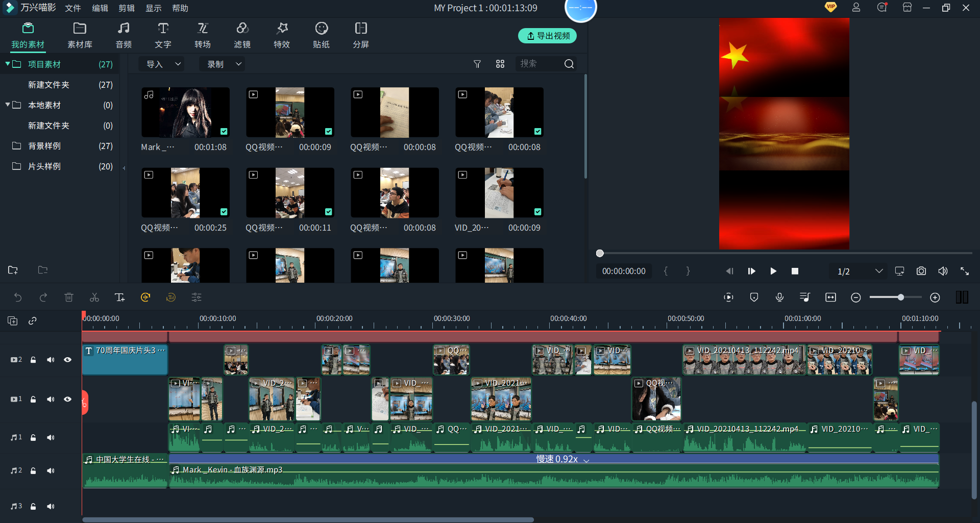Image resolution: width=980 pixels, height=523 pixels.
Task: Click the redo arrow in the timeline toolbar
Action: (43, 297)
